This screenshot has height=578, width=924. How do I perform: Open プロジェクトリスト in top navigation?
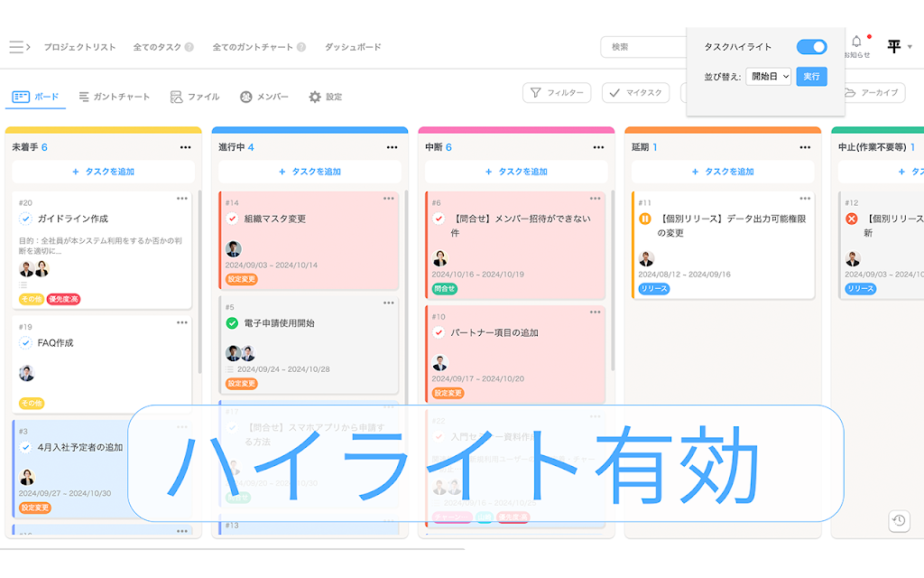(79, 47)
